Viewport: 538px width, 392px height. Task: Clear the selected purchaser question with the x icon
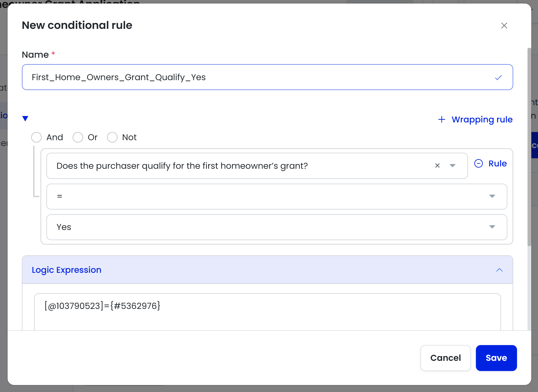437,166
